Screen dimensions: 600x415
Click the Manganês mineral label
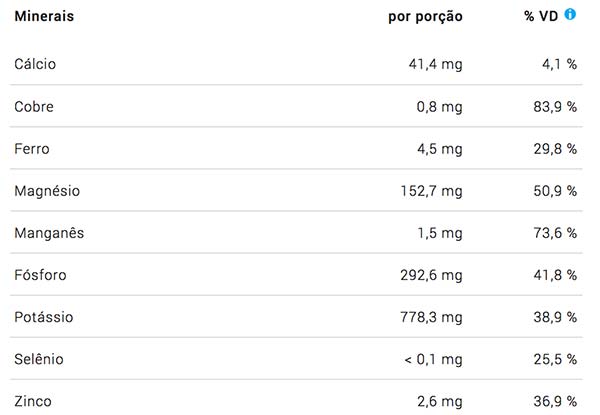(x=49, y=233)
